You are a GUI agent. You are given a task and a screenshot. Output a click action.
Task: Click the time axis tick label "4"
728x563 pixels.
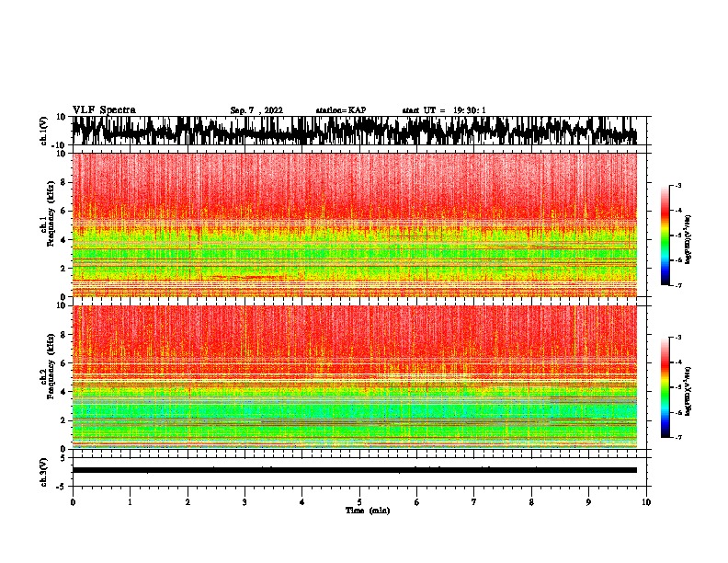pos(301,502)
